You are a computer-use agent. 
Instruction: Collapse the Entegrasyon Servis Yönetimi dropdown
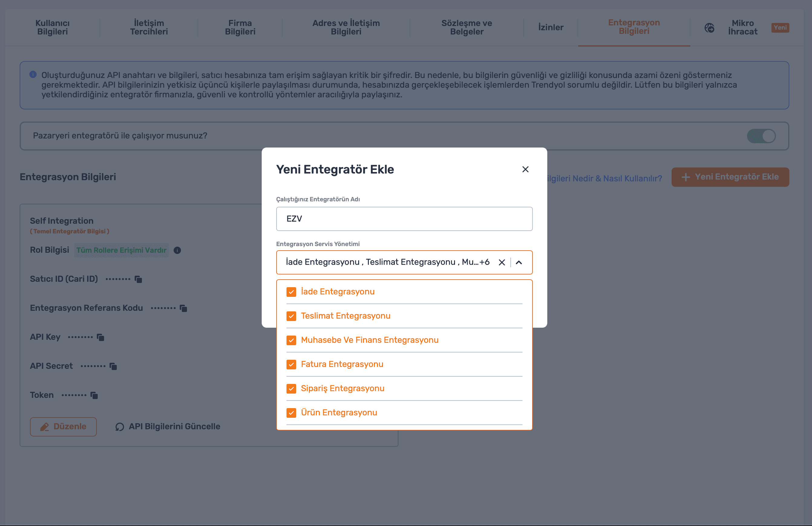tap(519, 262)
